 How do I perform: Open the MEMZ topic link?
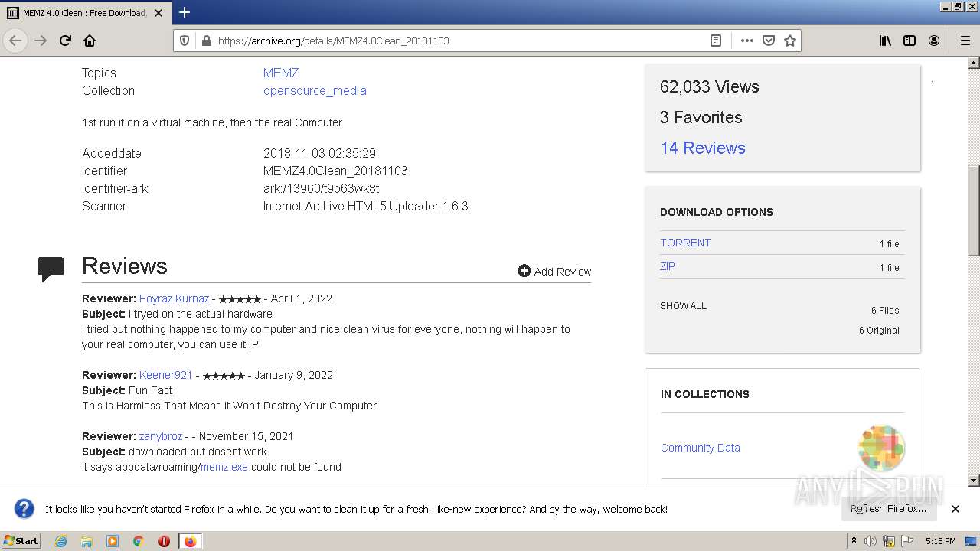[281, 73]
